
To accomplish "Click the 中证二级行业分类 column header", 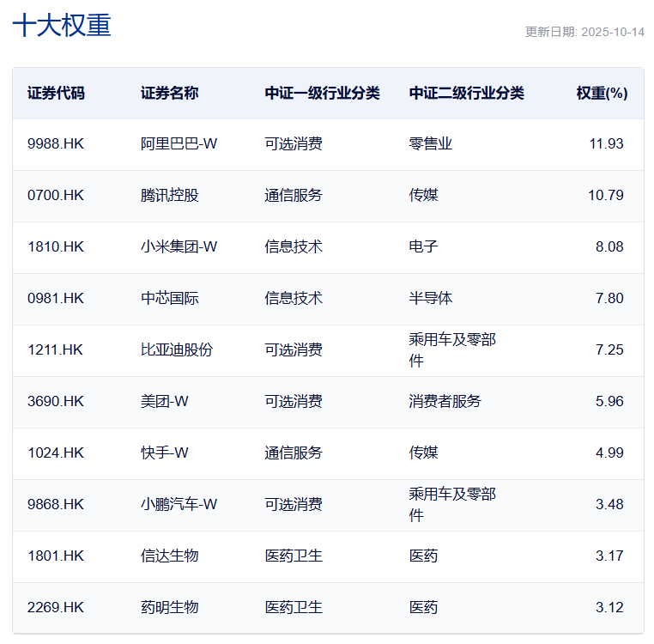I will [x=466, y=93].
